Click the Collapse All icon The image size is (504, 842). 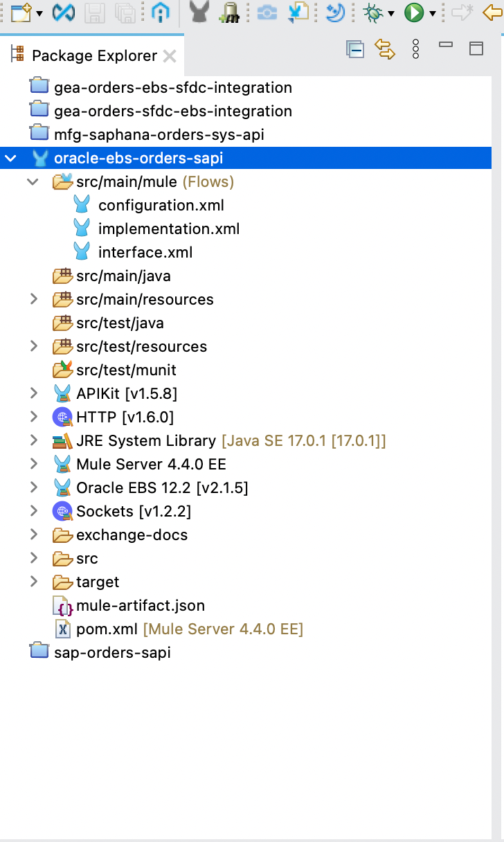(x=355, y=49)
